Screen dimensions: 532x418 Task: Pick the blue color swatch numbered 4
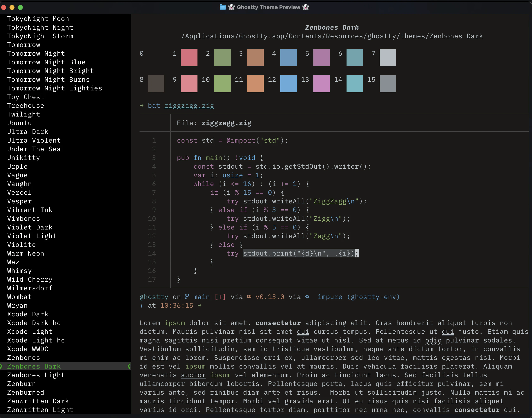coord(288,58)
